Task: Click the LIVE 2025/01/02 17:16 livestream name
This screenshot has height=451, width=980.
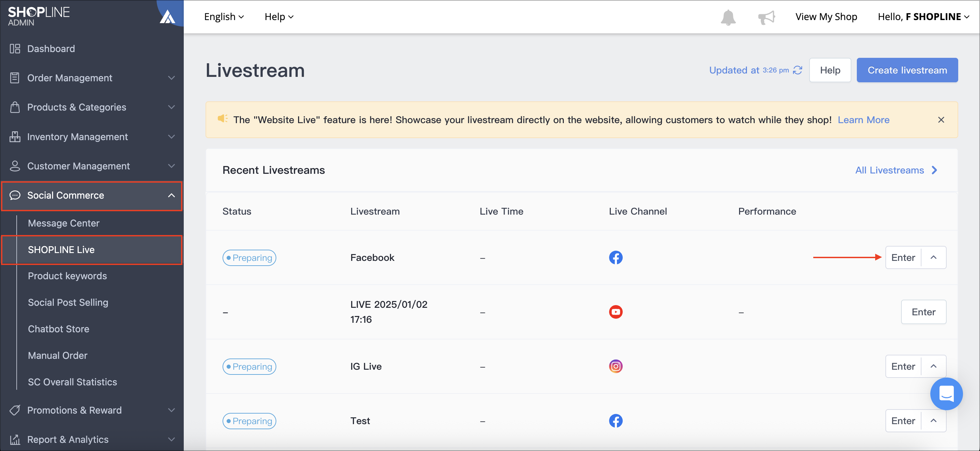Action: 389,312
